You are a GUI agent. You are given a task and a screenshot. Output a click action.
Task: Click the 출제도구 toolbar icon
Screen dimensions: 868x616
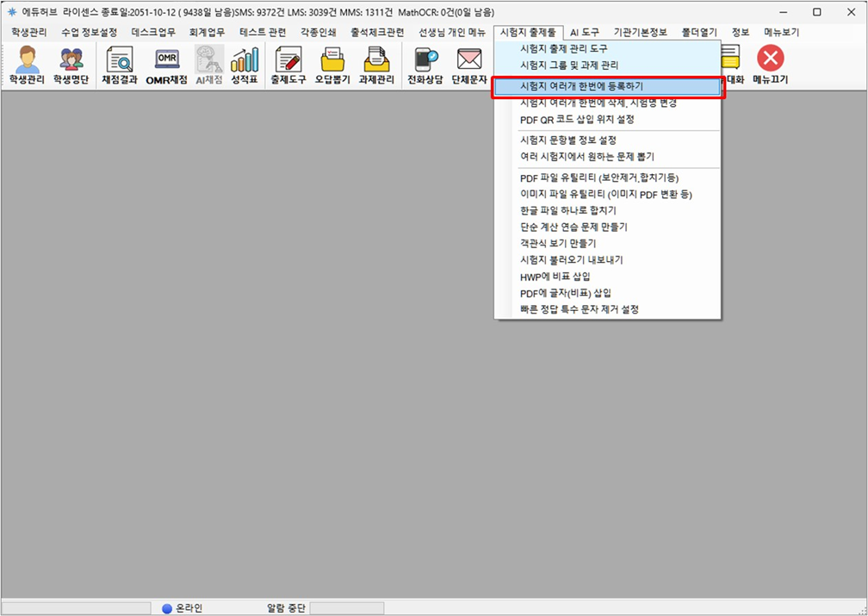[x=288, y=65]
